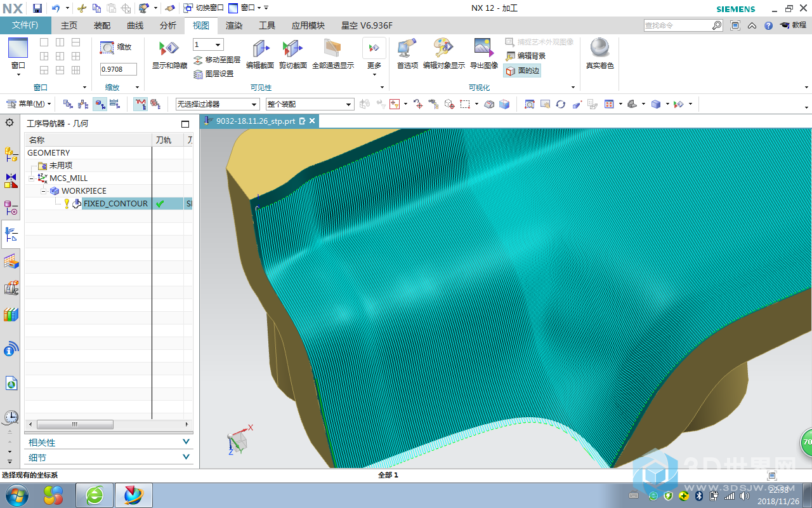Click the Unused Items (未用项) node
Screen dimensions: 812x508
click(61, 166)
